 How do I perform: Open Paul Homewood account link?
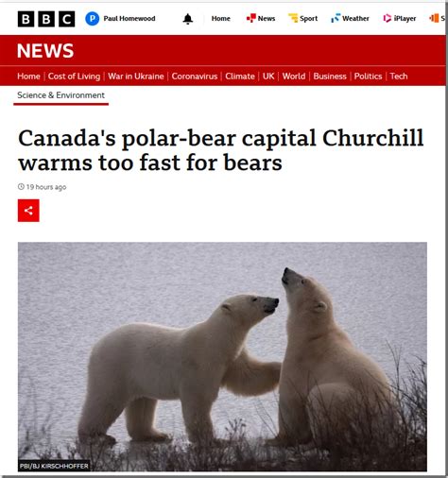click(129, 19)
